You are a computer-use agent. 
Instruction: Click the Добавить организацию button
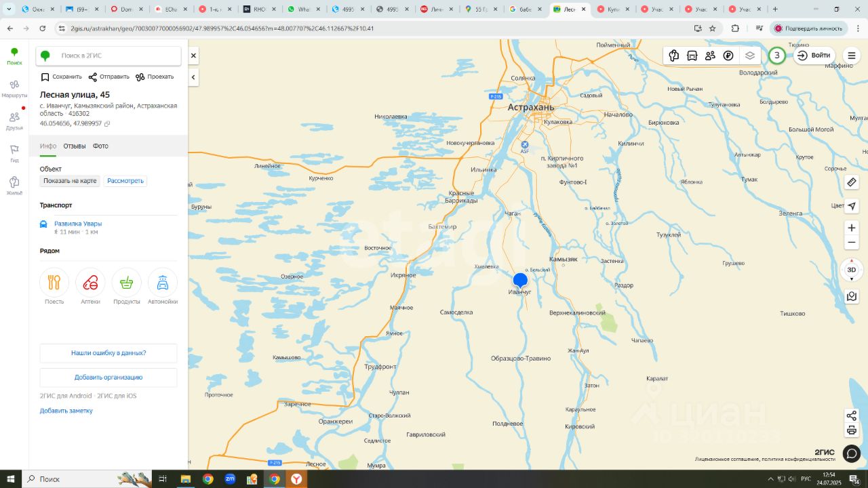coord(108,378)
